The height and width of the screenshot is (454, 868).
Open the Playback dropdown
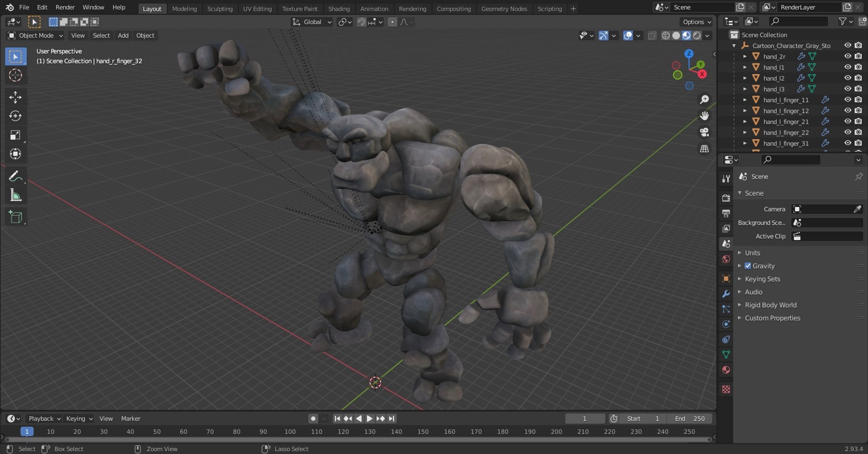tap(43, 419)
